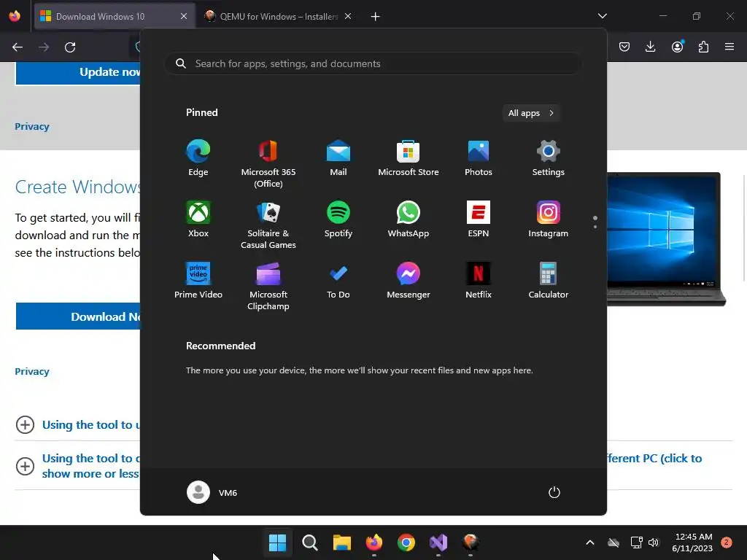Open the Mail app
This screenshot has height=560, width=747.
pos(338,158)
